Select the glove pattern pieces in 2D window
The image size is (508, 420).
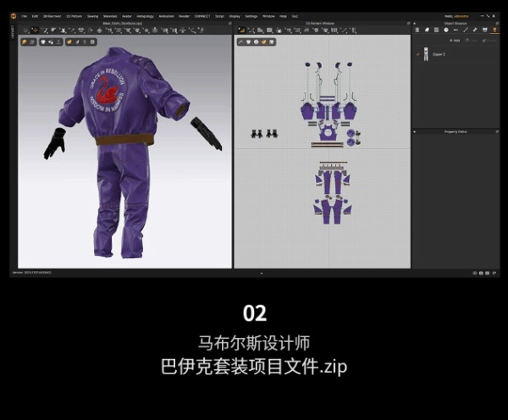[264, 133]
